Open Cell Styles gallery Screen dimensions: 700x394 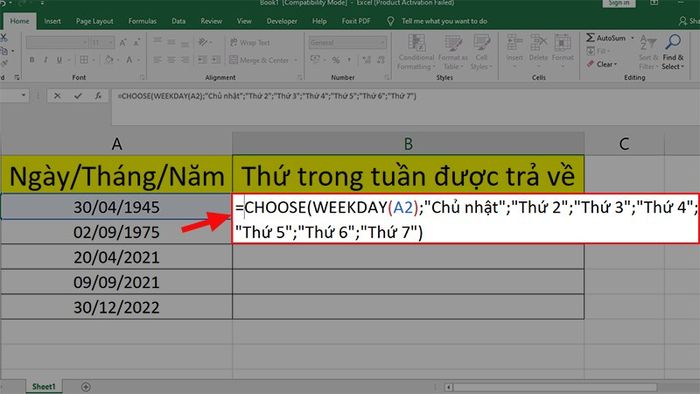click(x=481, y=52)
